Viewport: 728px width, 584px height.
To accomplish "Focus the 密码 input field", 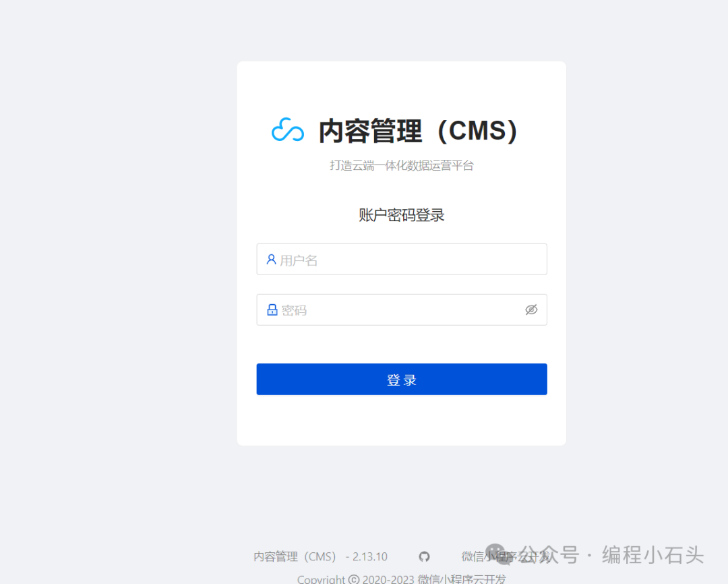I will pyautogui.click(x=402, y=310).
